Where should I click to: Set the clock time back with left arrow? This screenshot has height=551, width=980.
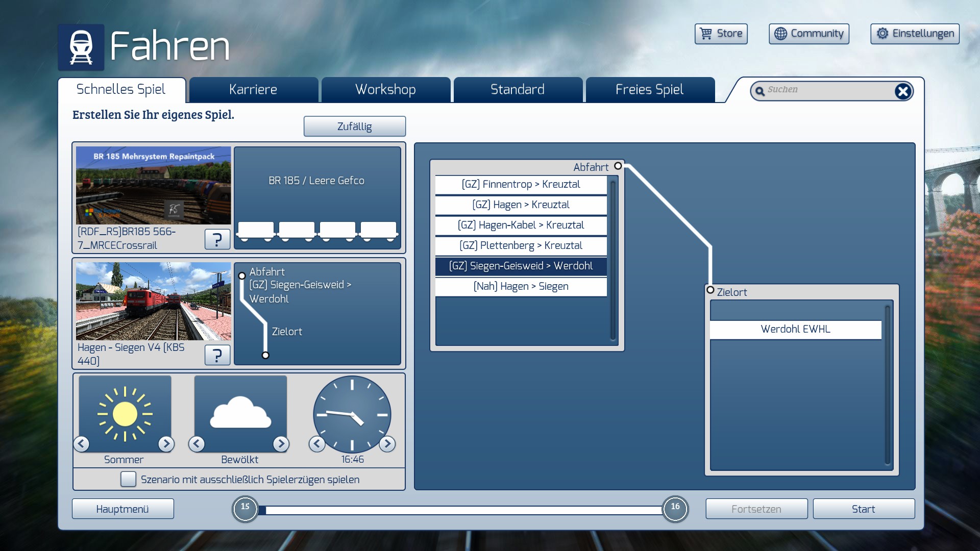[x=317, y=444]
